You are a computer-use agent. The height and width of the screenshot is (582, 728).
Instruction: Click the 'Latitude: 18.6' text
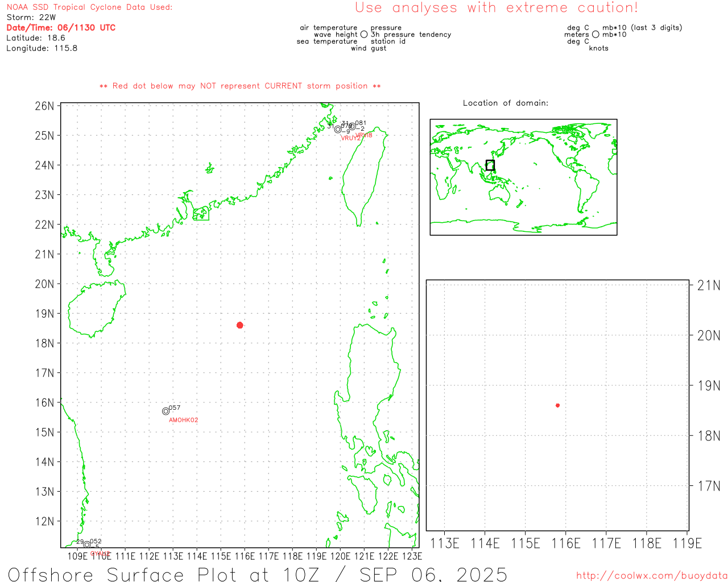point(36,38)
